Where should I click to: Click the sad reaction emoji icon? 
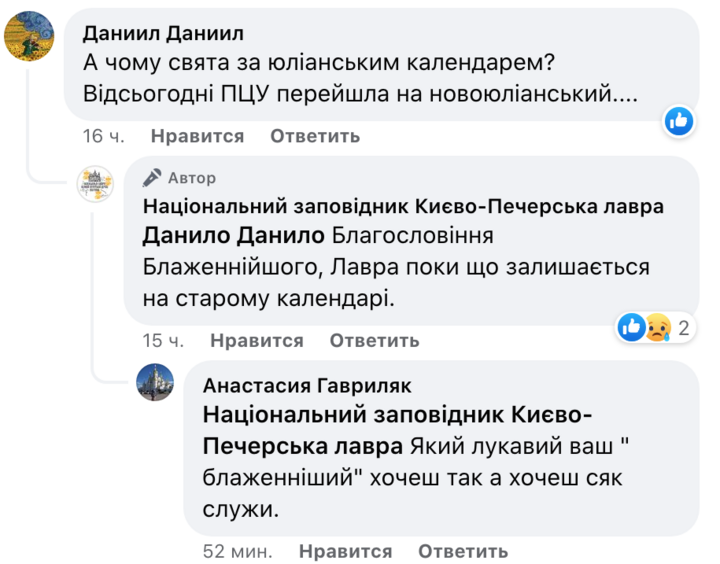(656, 327)
